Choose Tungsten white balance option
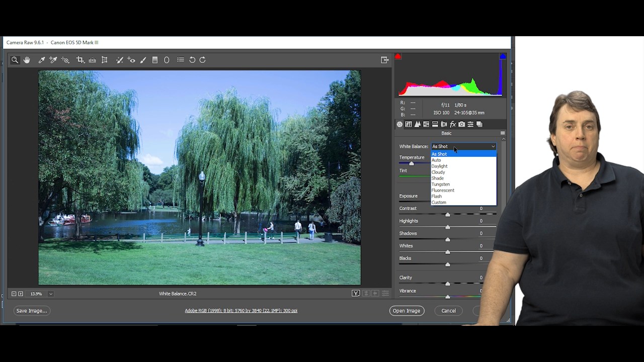The image size is (644, 362). [x=463, y=184]
